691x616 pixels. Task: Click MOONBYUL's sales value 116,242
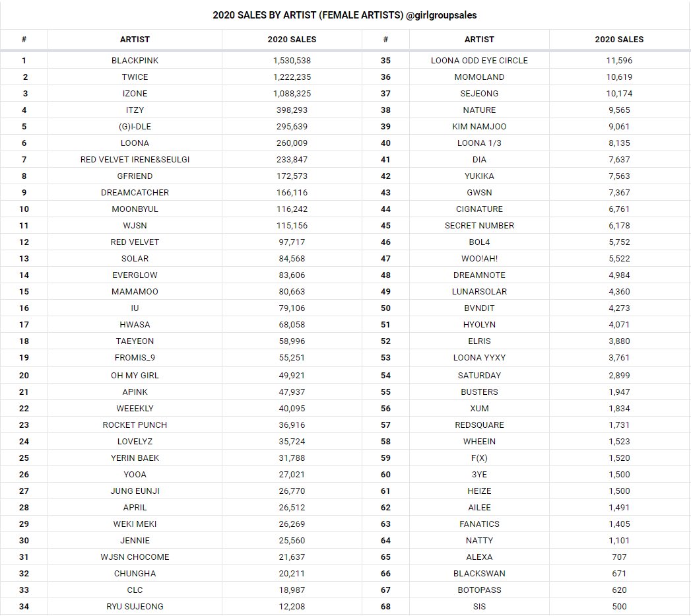point(292,209)
